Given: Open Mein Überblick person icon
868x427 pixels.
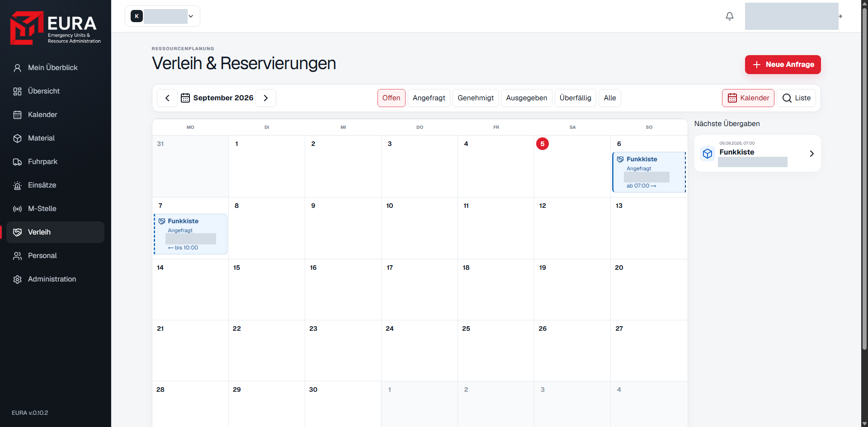Looking at the screenshot, I should [x=17, y=68].
